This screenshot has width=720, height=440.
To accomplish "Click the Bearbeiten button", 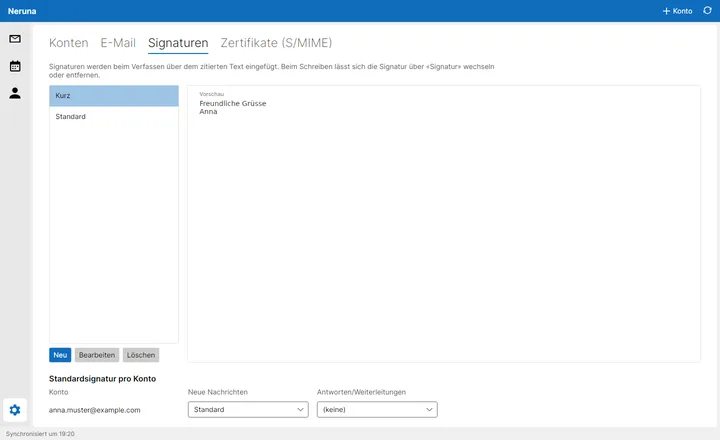I will (x=97, y=355).
